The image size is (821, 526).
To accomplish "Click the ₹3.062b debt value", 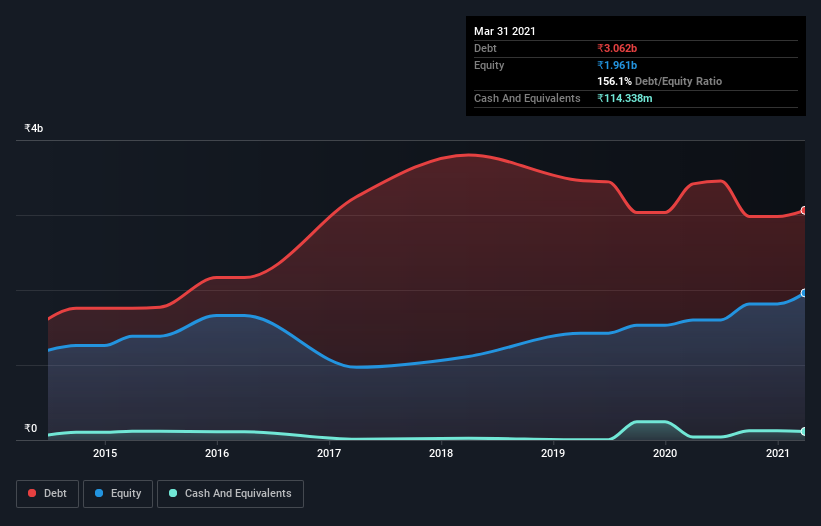I will click(x=617, y=48).
